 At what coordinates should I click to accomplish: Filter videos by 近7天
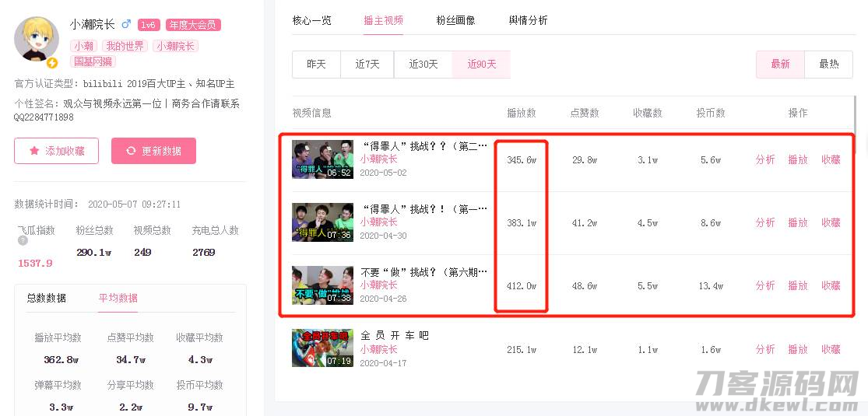click(367, 65)
